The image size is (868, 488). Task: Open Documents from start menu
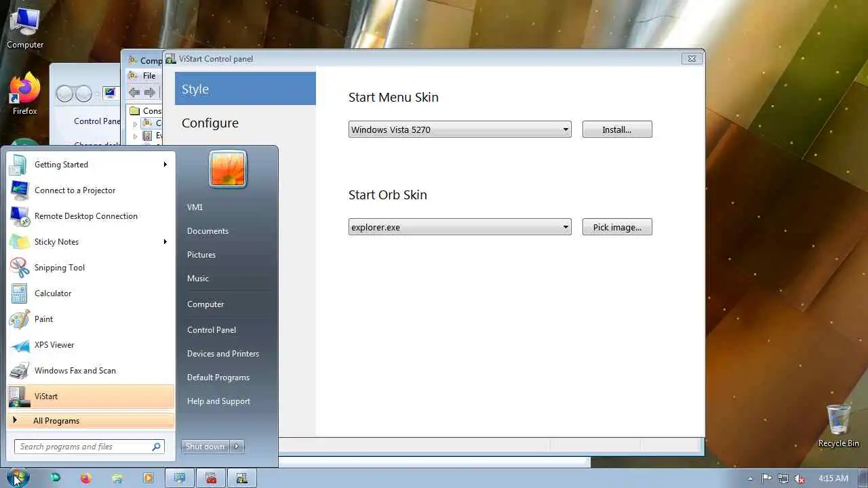(x=208, y=231)
